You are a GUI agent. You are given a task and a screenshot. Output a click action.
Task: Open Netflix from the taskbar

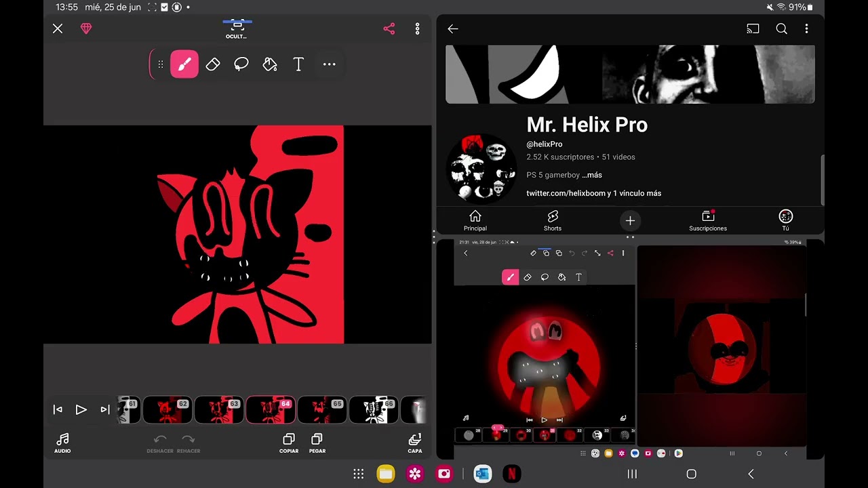[511, 474]
